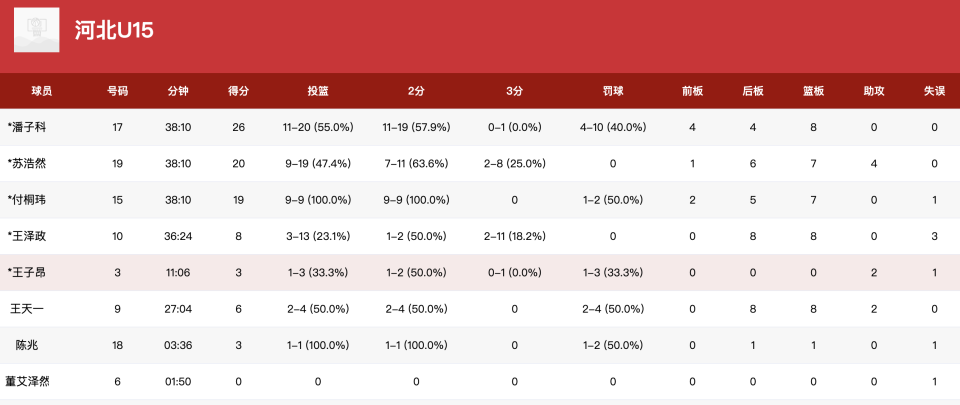Click the 前板 column header
This screenshot has width=960, height=405.
[692, 91]
